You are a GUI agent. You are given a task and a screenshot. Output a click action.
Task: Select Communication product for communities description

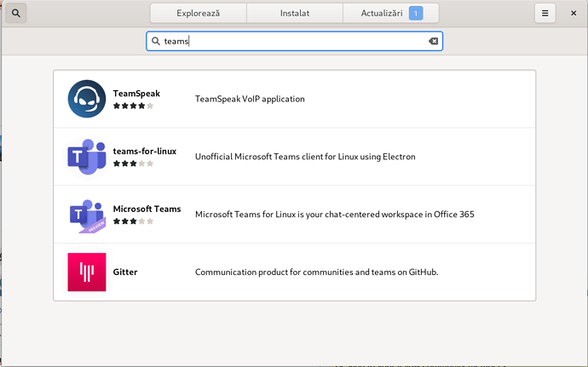click(316, 272)
